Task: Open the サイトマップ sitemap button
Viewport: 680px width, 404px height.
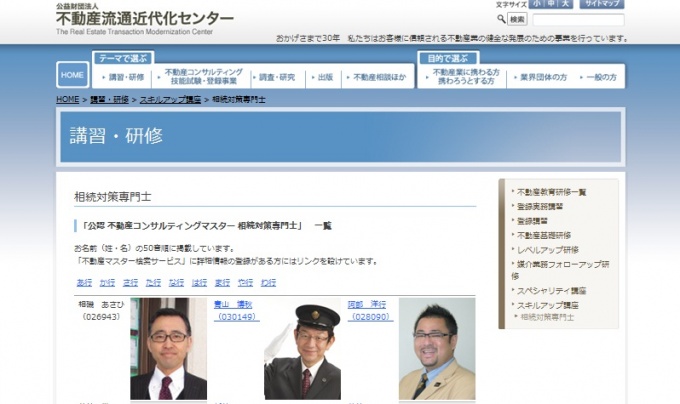Action: click(x=602, y=4)
